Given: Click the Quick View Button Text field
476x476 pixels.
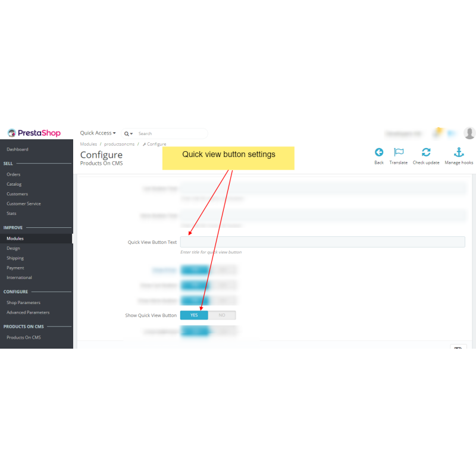Looking at the screenshot, I should [x=322, y=242].
